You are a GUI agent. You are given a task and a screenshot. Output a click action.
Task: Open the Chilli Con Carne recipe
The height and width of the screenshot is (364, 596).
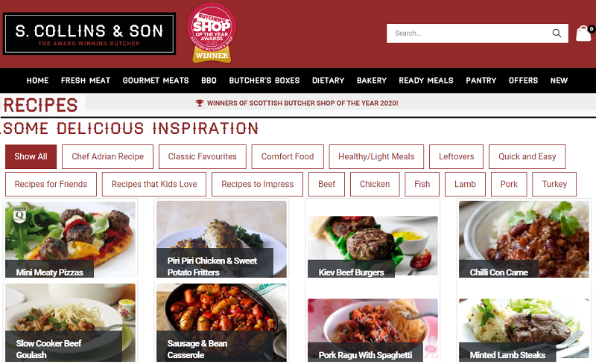pyautogui.click(x=524, y=240)
